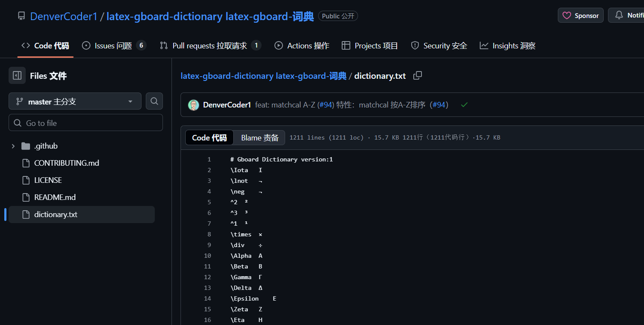Image resolution: width=644 pixels, height=325 pixels.
Task: Open the DenverCoder1 owner link
Action: point(64,16)
